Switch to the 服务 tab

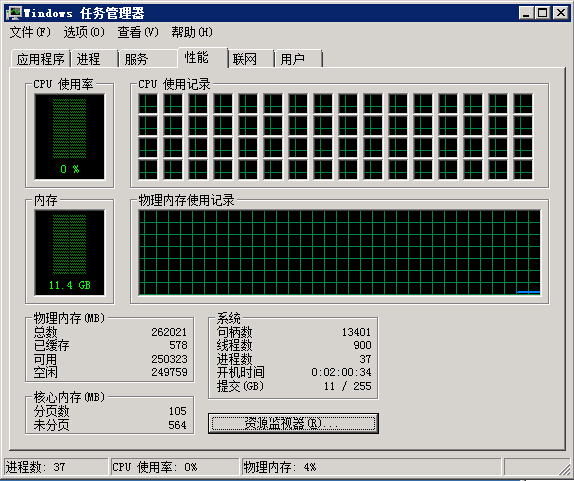coord(148,59)
